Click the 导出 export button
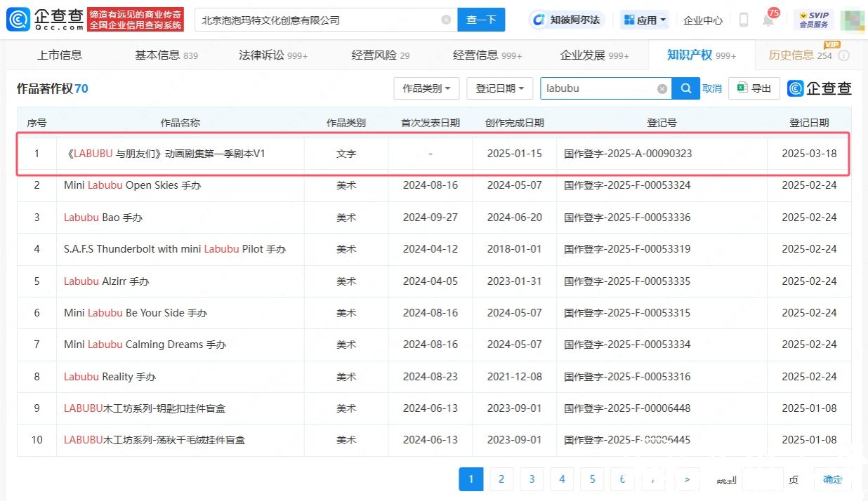 [x=754, y=88]
